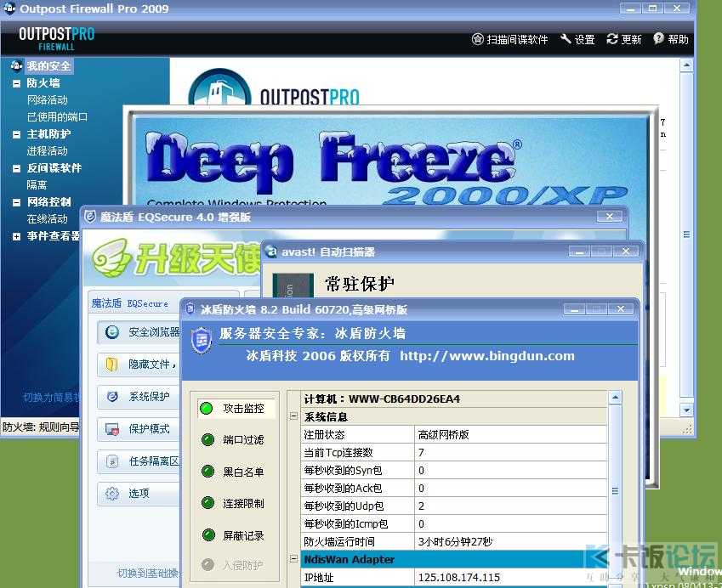Click the scan spyware icon in Outpost toolbar
The height and width of the screenshot is (588, 722).
pos(477,39)
